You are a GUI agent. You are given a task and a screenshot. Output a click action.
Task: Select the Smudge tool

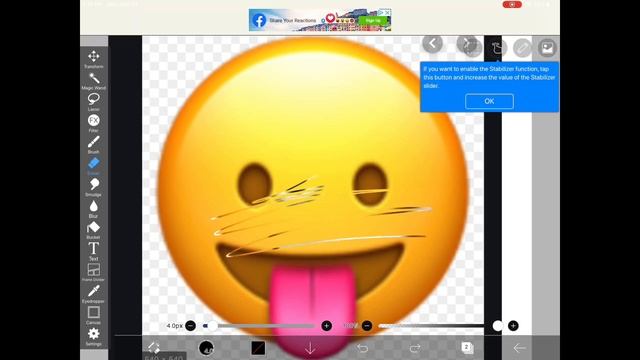93,187
